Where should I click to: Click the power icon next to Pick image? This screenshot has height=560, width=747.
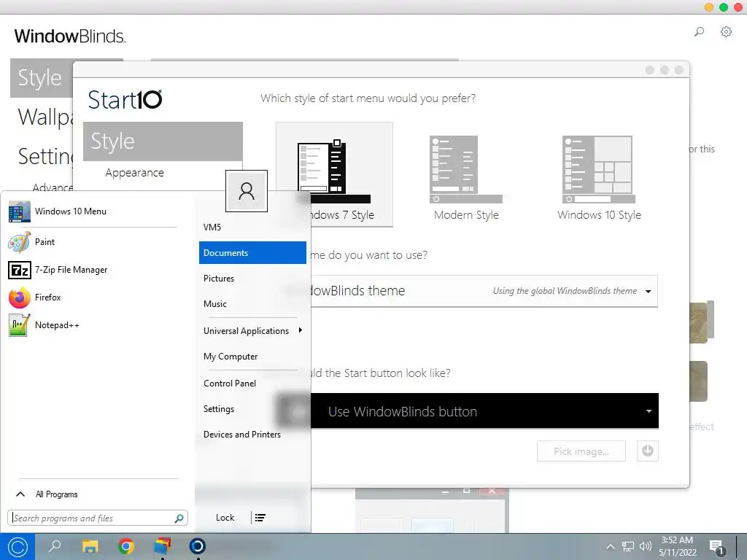tap(648, 451)
